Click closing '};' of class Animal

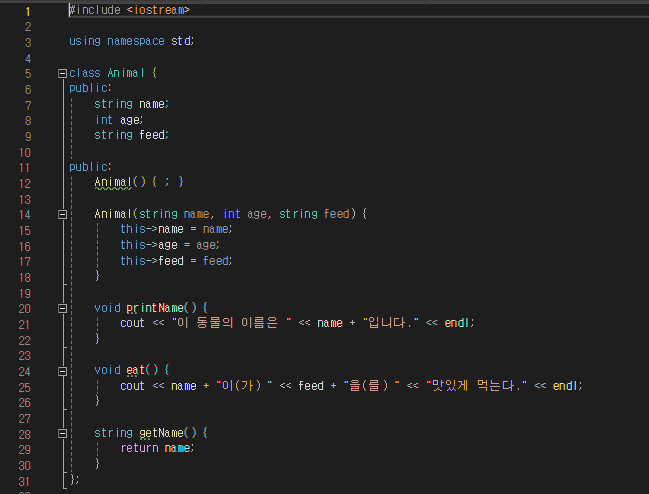click(74, 480)
